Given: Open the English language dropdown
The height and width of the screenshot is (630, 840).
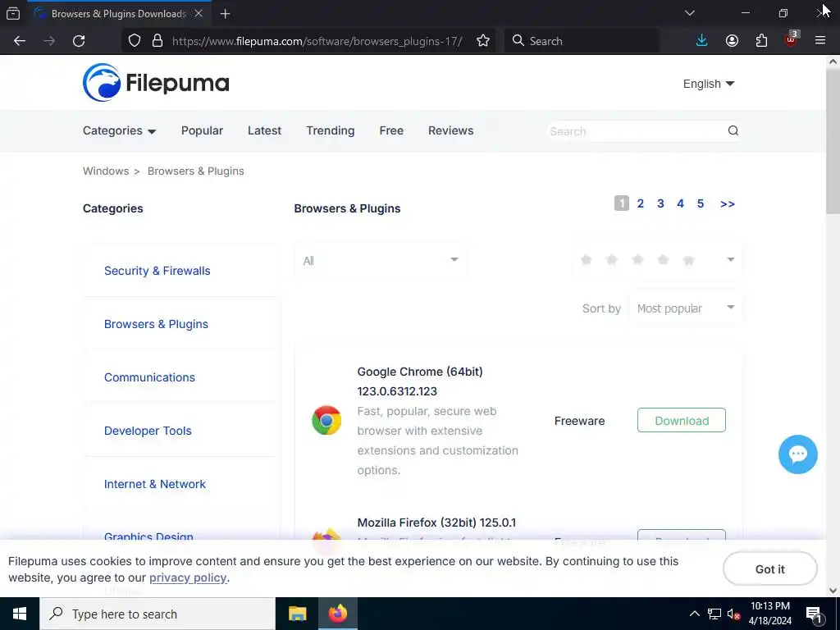Looking at the screenshot, I should tap(708, 84).
